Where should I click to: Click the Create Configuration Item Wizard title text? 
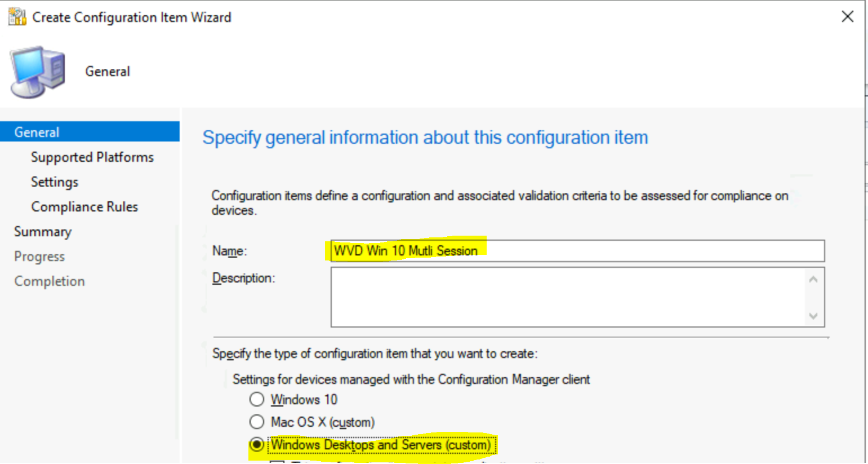point(132,17)
